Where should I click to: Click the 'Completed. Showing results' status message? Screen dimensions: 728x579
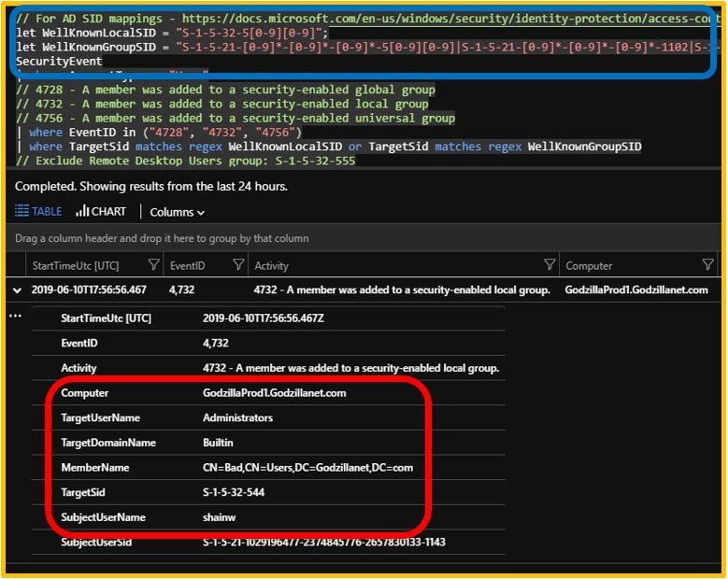[x=150, y=187]
